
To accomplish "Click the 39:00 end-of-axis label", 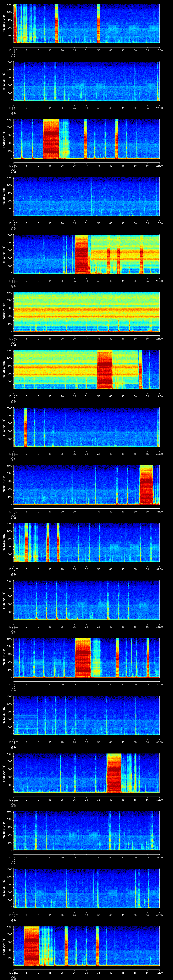I will click(160, 972).
